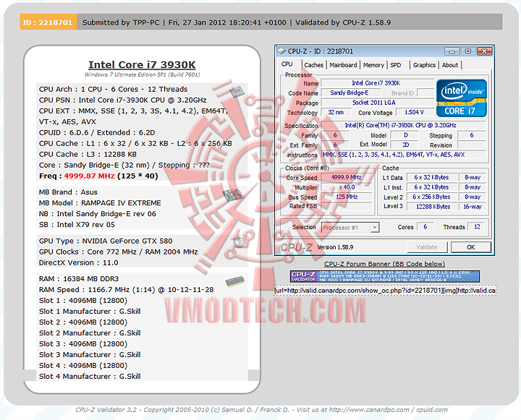
Task: Select the Memory tab
Action: pos(373,65)
